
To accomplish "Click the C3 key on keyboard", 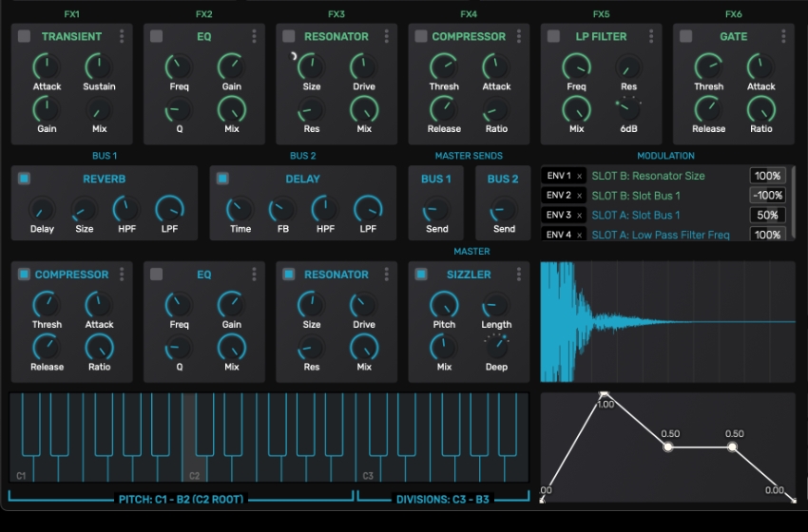I will coord(368,468).
